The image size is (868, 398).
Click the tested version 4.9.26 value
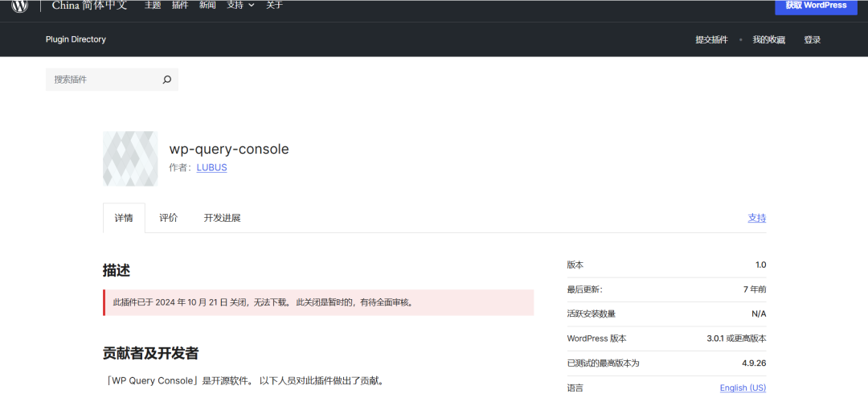point(754,363)
